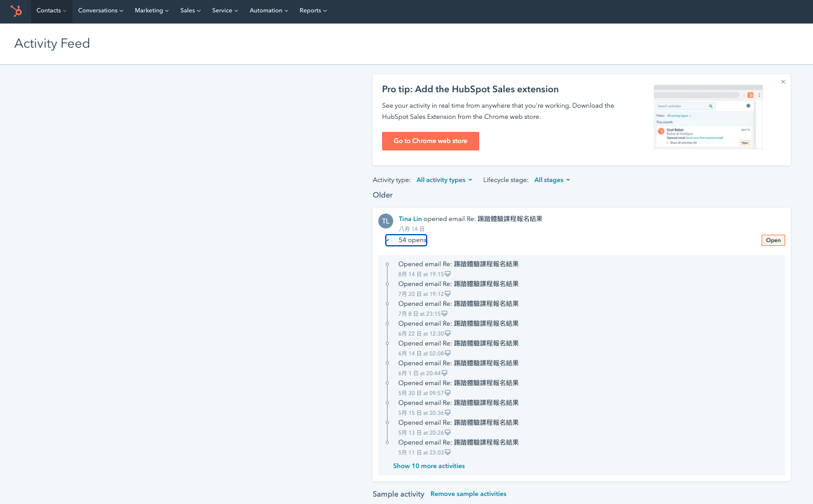Click Go to Chrome web store

click(430, 141)
